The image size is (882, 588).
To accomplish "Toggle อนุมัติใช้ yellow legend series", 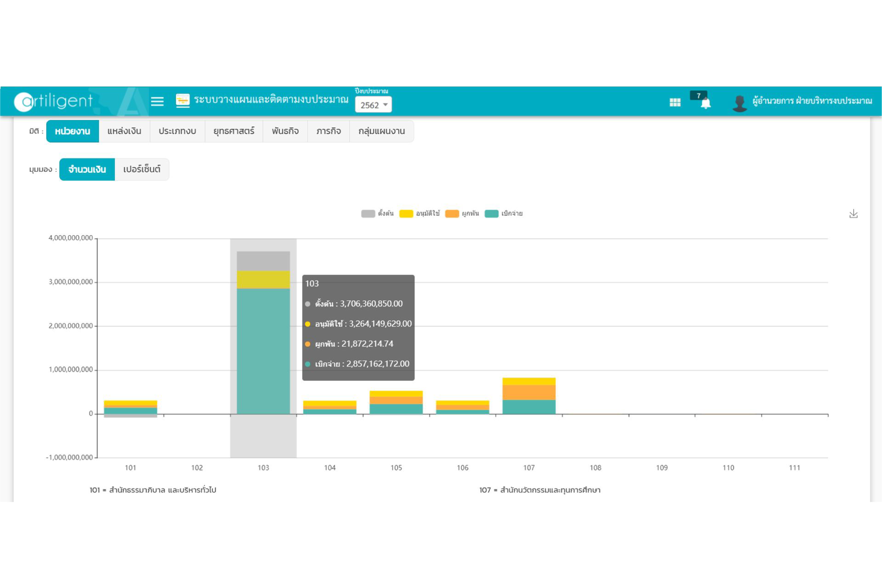I will click(x=406, y=214).
